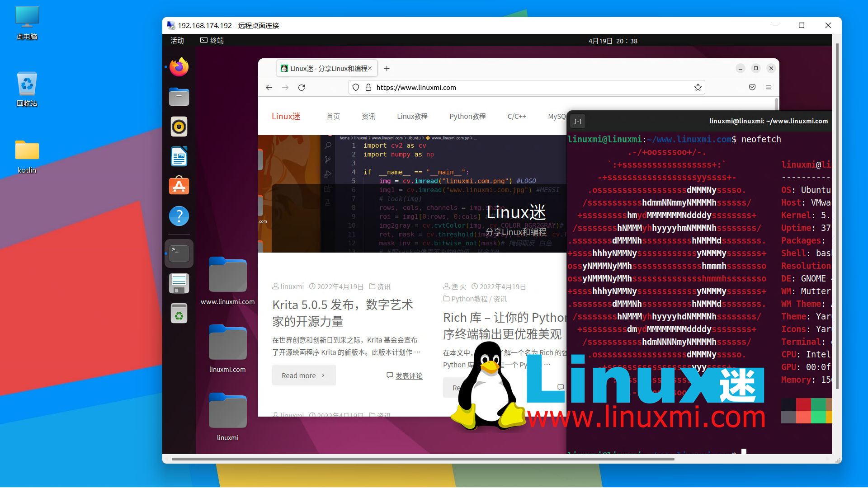Maximize the Firefox browser window

click(756, 68)
